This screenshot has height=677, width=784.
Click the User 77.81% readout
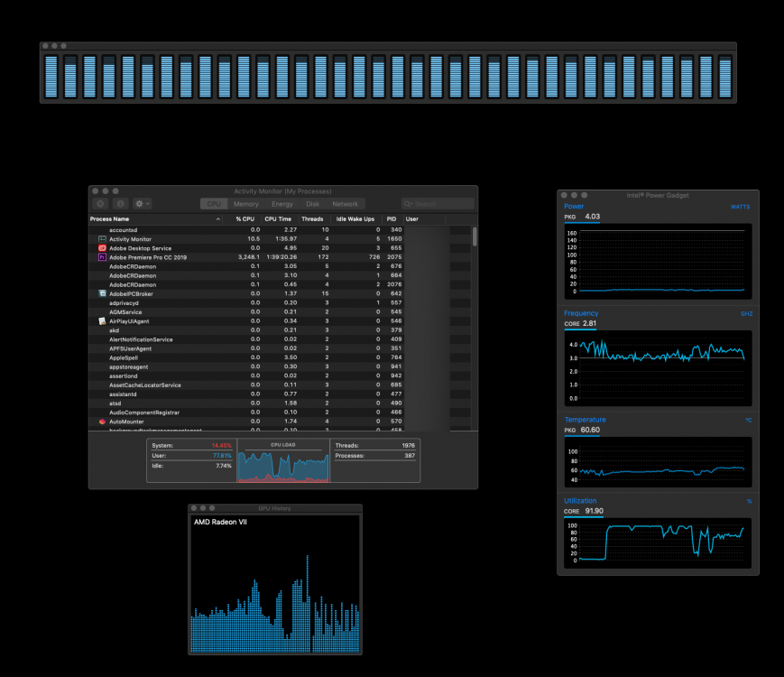pyautogui.click(x=191, y=456)
